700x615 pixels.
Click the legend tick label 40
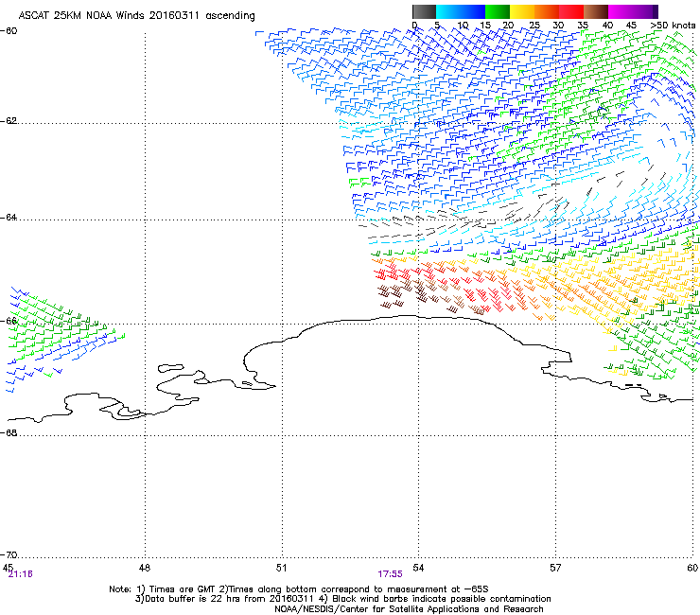click(607, 25)
